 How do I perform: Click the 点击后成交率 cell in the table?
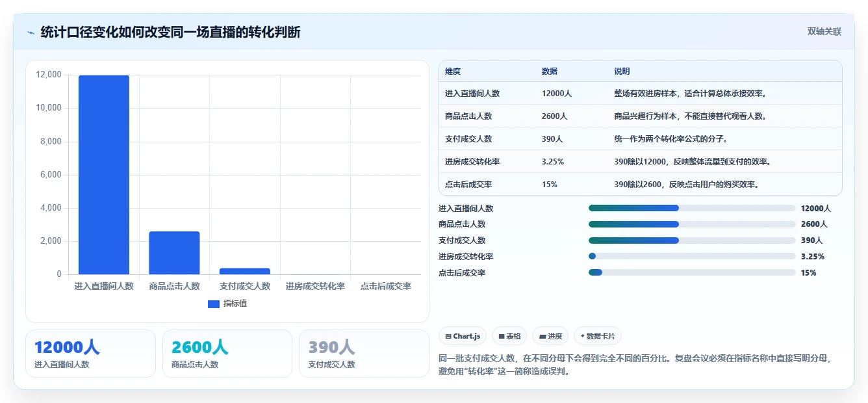pyautogui.click(x=468, y=185)
